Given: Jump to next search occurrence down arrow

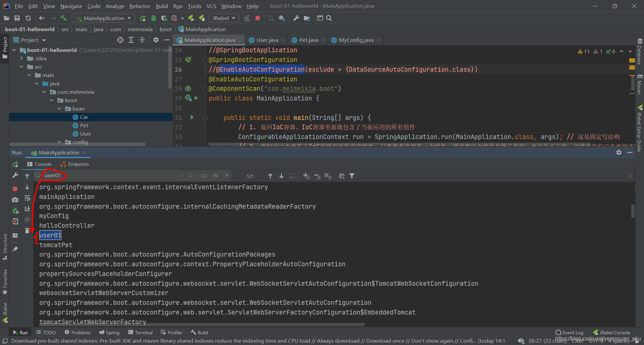Looking at the screenshot, I should pos(281,176).
